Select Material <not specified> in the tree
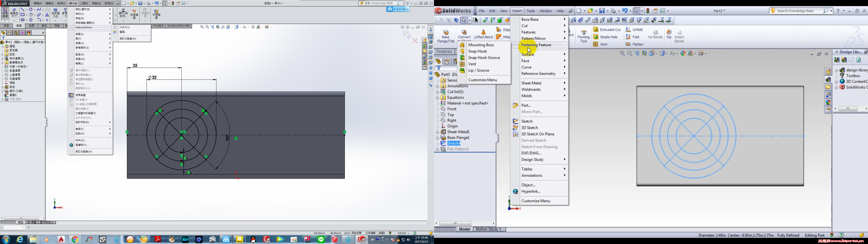This screenshot has height=244, width=868. click(467, 103)
